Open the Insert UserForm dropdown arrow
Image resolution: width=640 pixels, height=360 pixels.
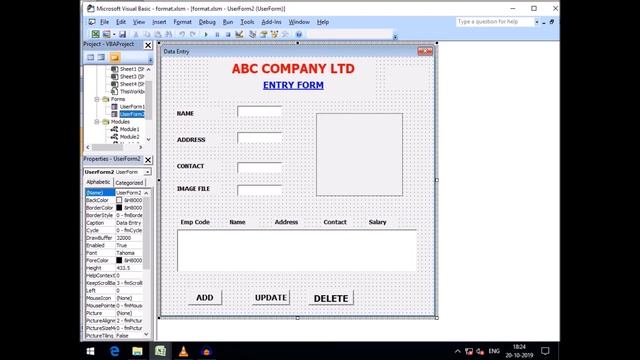point(114,34)
